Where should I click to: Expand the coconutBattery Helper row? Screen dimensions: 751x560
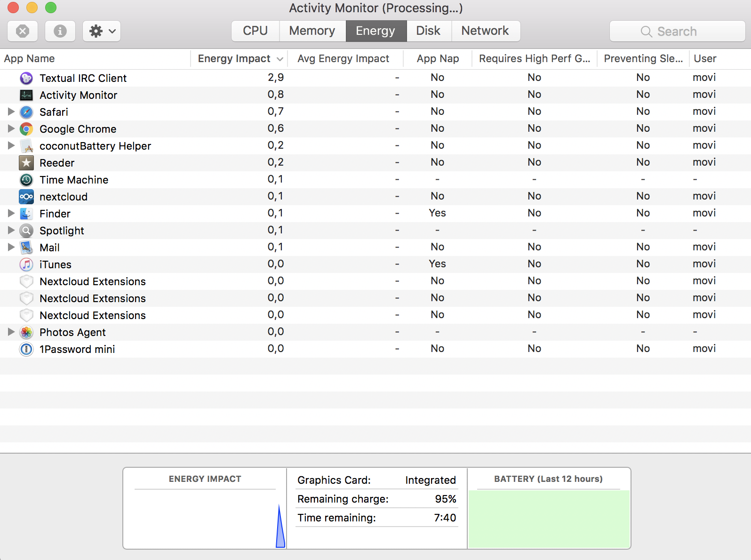pyautogui.click(x=11, y=145)
